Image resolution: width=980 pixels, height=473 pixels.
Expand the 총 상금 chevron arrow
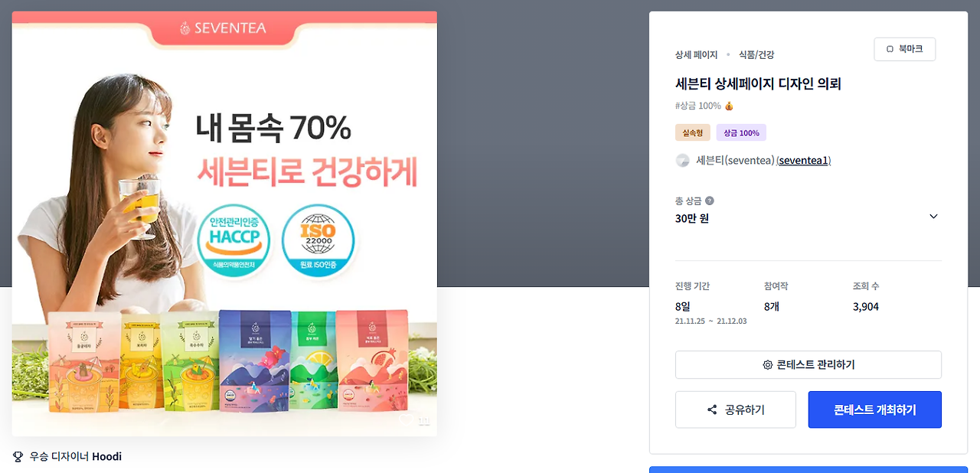pos(933,217)
